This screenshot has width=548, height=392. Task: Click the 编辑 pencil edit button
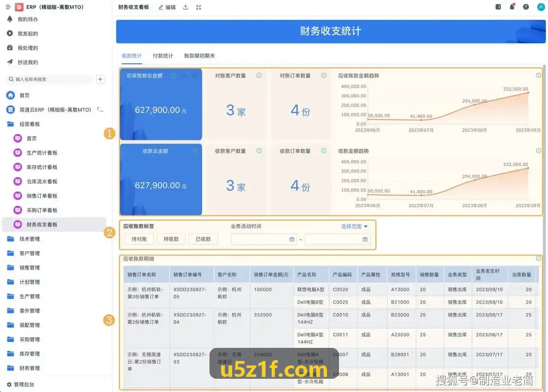(167, 7)
